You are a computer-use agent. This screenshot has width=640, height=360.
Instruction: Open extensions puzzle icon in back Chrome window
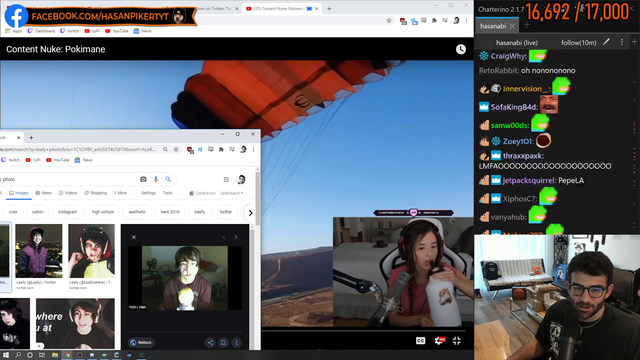pyautogui.click(x=434, y=20)
